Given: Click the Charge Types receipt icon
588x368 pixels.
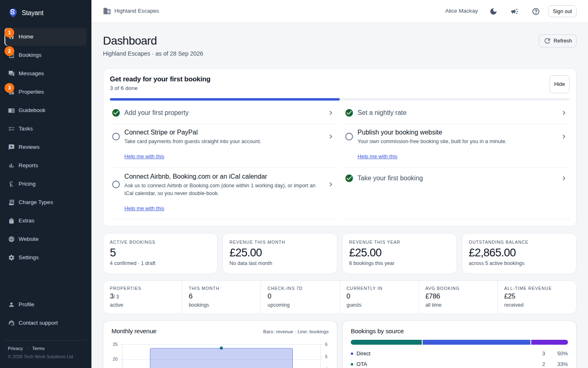Looking at the screenshot, I should [x=11, y=202].
